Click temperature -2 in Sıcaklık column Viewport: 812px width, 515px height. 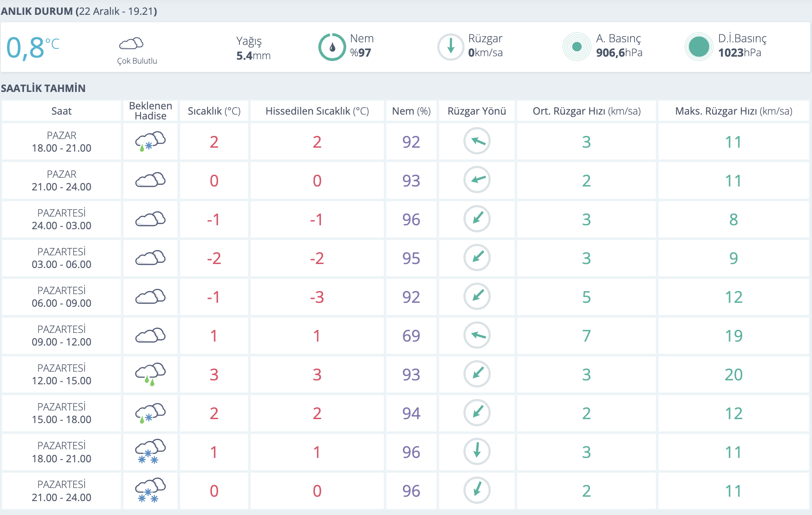pos(214,258)
